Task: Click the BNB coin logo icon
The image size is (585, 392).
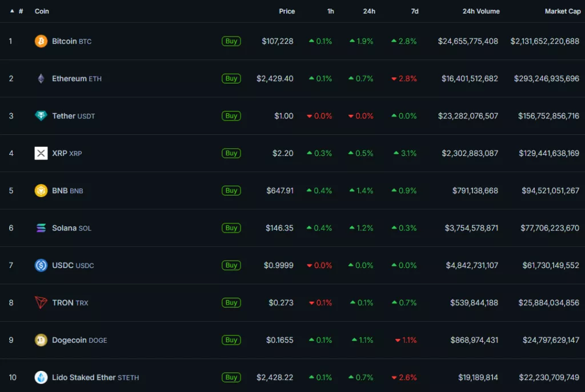Action: pyautogui.click(x=41, y=191)
